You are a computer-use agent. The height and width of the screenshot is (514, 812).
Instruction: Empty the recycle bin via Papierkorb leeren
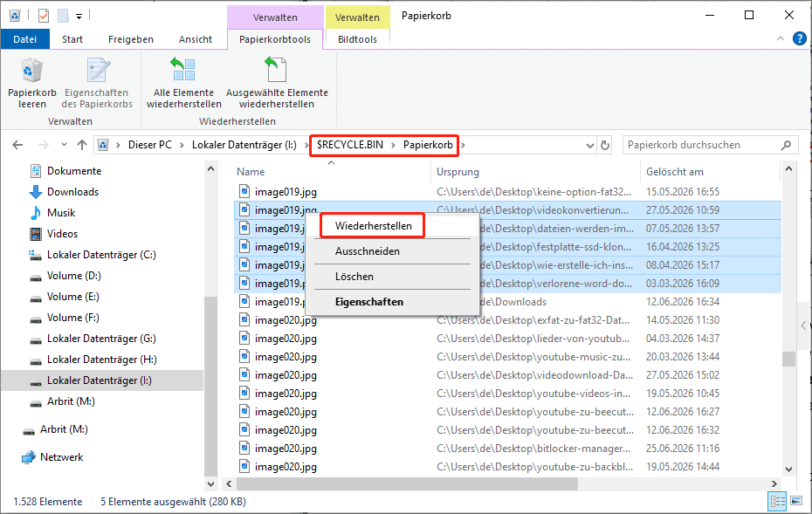(x=32, y=83)
